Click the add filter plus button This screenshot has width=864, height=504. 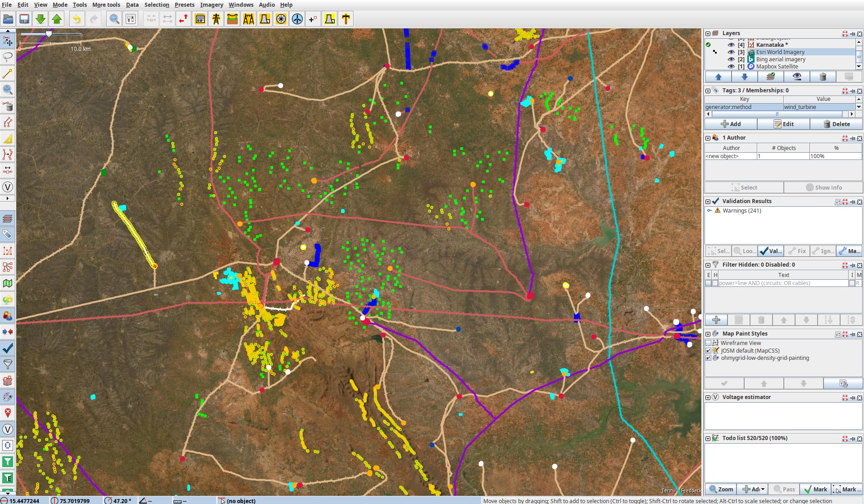pos(716,320)
